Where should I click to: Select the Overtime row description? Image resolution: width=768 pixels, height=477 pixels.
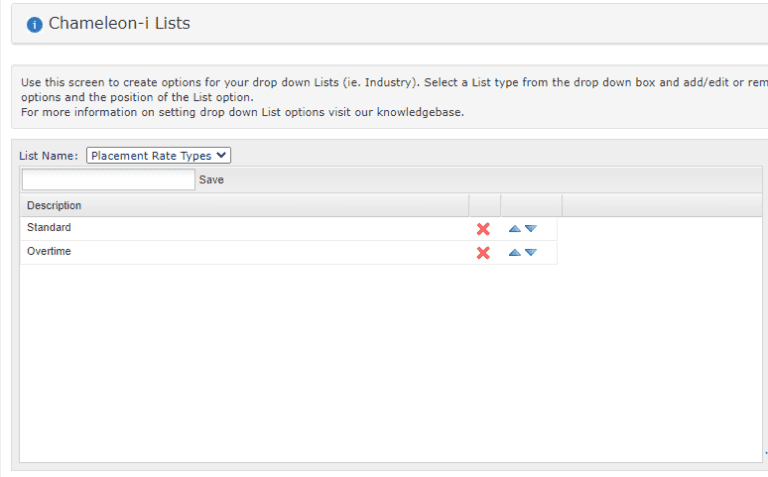pyautogui.click(x=49, y=251)
